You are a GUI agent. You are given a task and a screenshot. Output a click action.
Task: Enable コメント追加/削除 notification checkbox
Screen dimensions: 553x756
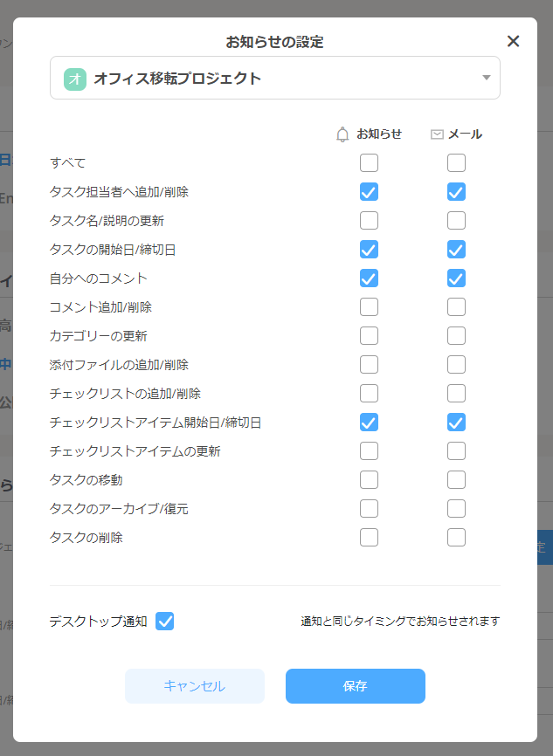point(369,306)
